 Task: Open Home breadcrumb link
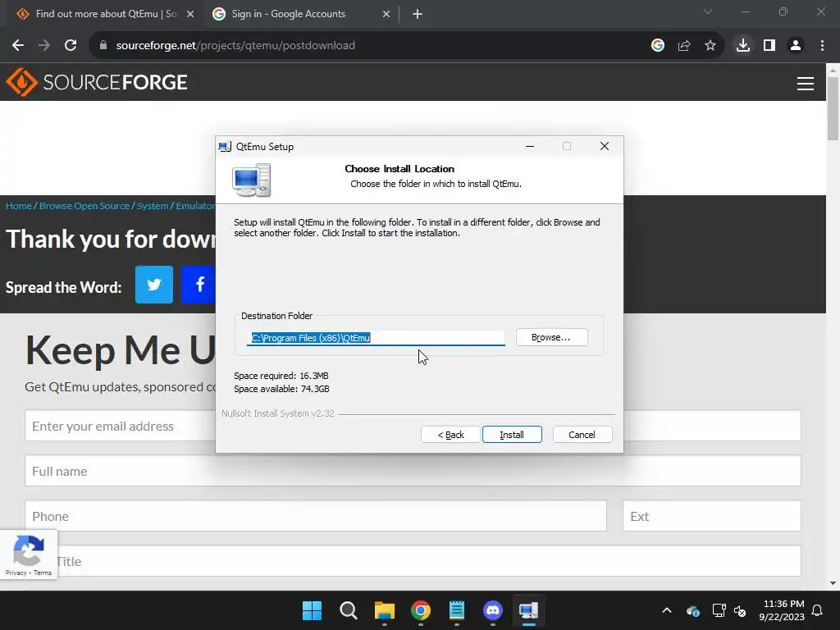[19, 206]
